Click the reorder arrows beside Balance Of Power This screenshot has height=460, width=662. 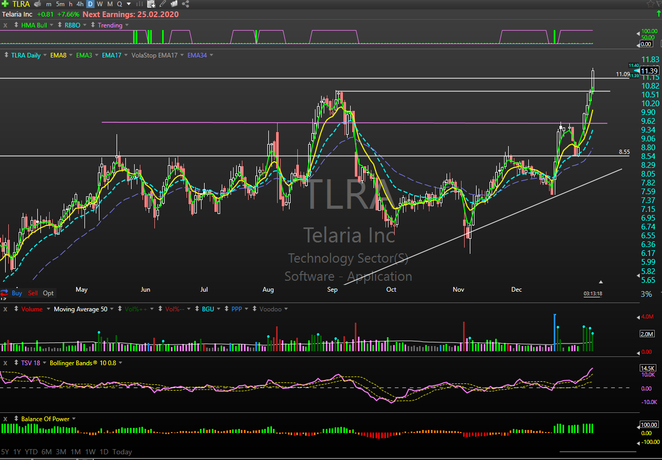tap(16, 419)
